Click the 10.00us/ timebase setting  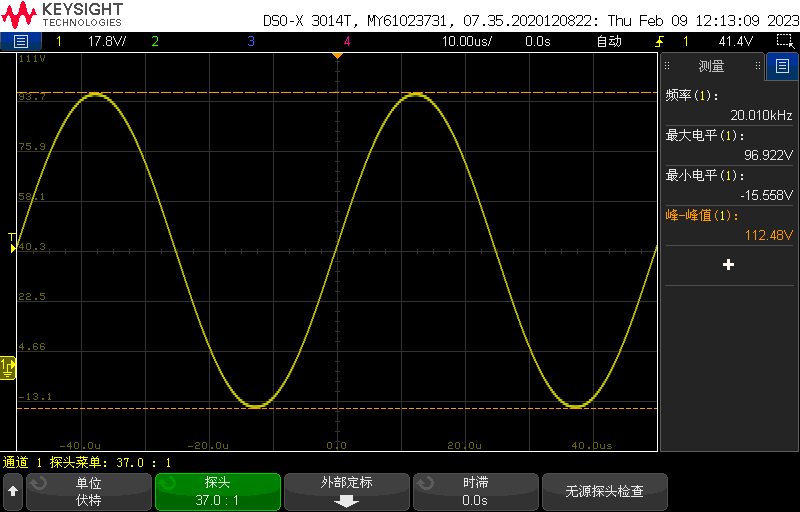click(468, 41)
